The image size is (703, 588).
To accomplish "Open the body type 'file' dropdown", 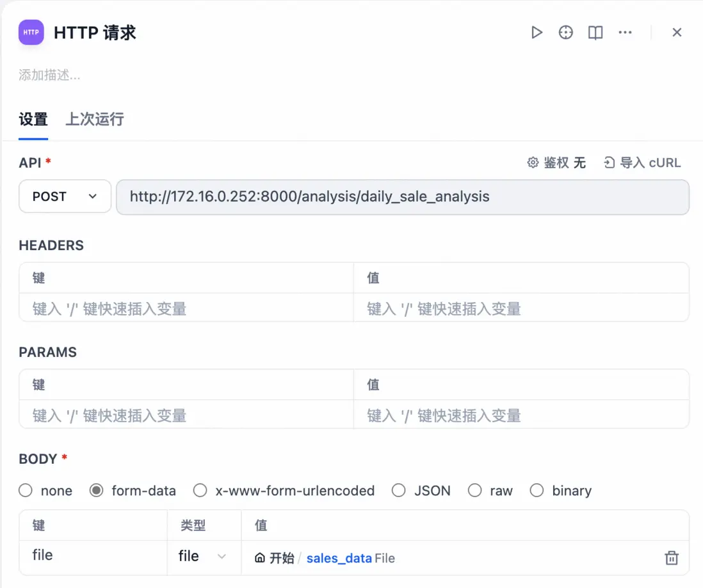I will (x=204, y=557).
